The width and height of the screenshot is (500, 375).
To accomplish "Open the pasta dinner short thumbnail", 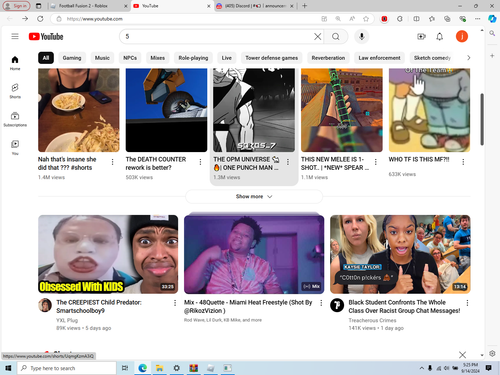I will pyautogui.click(x=79, y=110).
